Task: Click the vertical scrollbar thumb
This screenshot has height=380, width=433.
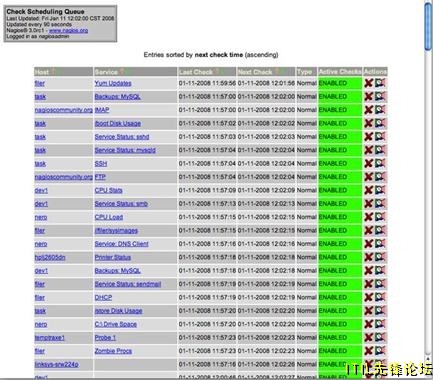Action: 428,27
